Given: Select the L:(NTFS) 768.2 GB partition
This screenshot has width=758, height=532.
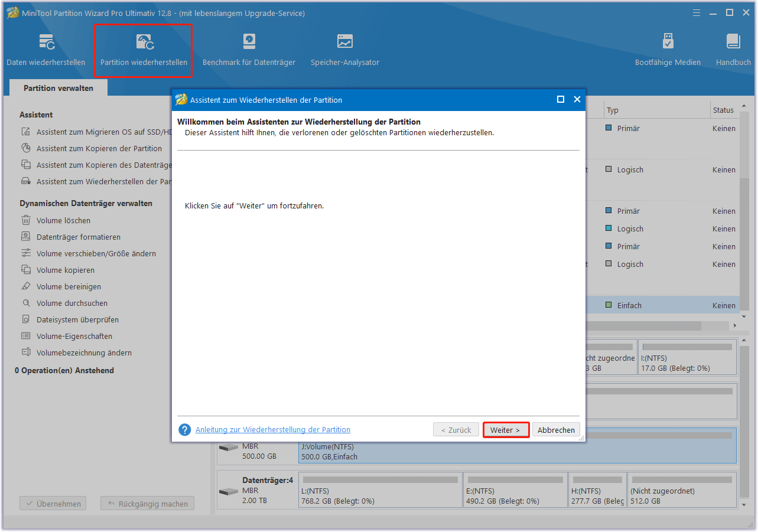Looking at the screenshot, I should (380, 489).
